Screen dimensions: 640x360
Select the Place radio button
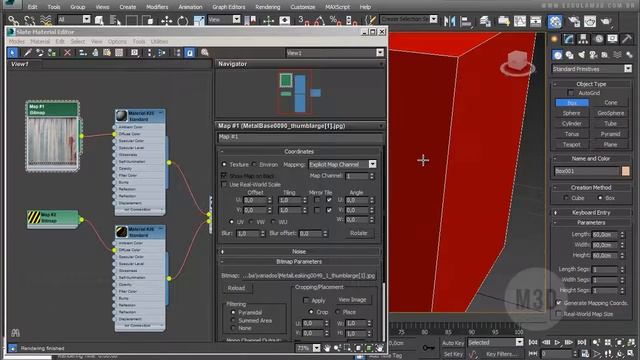pyautogui.click(x=338, y=312)
